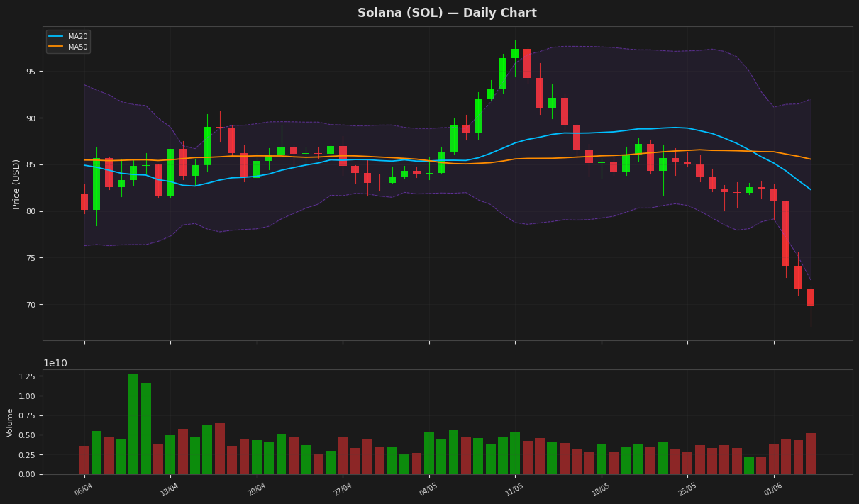Image resolution: width=859 pixels, height=504 pixels.
Task: Click the 27/04 date axis label
Action: [x=341, y=489]
